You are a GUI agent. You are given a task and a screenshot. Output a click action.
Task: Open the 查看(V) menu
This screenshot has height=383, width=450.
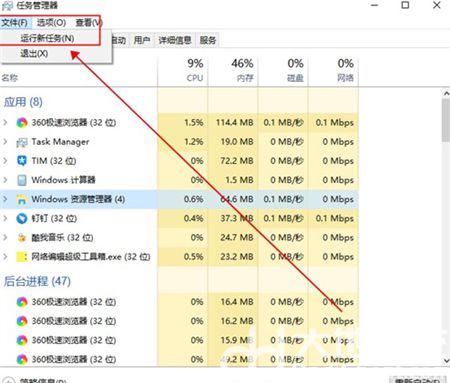point(89,23)
